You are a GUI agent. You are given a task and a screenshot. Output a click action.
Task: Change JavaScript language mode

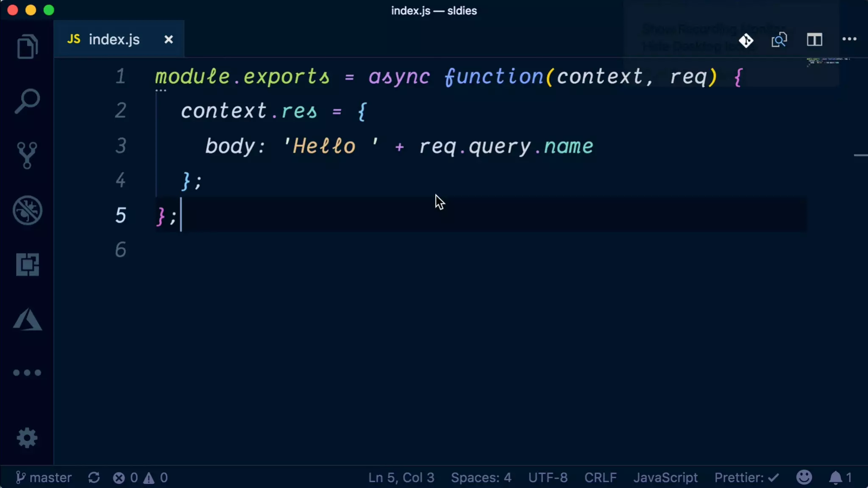tap(665, 477)
